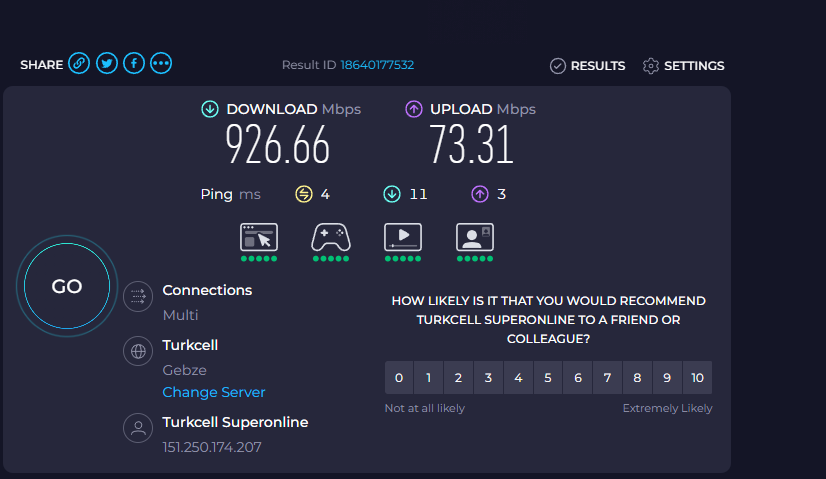Click the Connections multi icon
The image size is (826, 479).
click(x=138, y=297)
